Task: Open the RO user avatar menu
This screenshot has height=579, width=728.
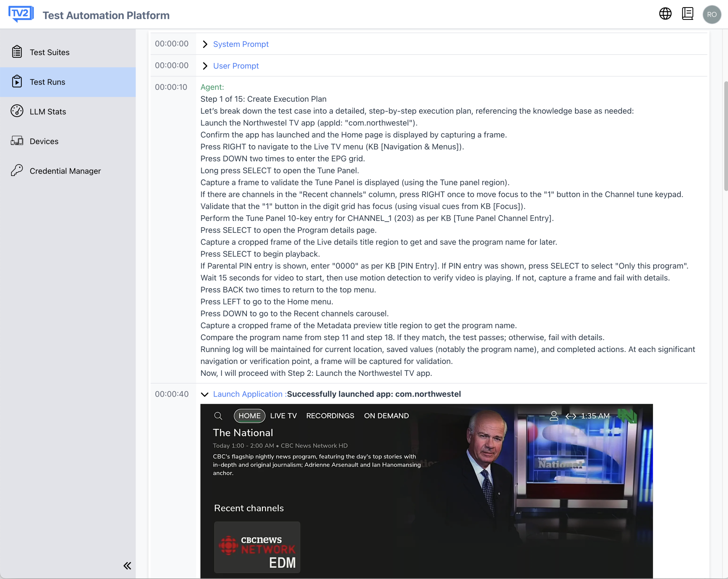Action: pyautogui.click(x=712, y=14)
